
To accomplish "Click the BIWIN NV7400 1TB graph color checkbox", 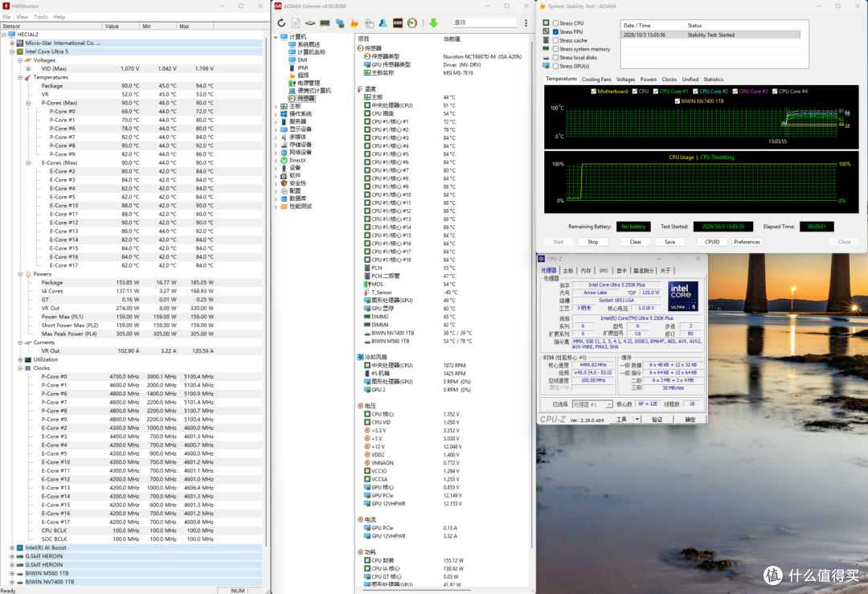I will (x=678, y=101).
